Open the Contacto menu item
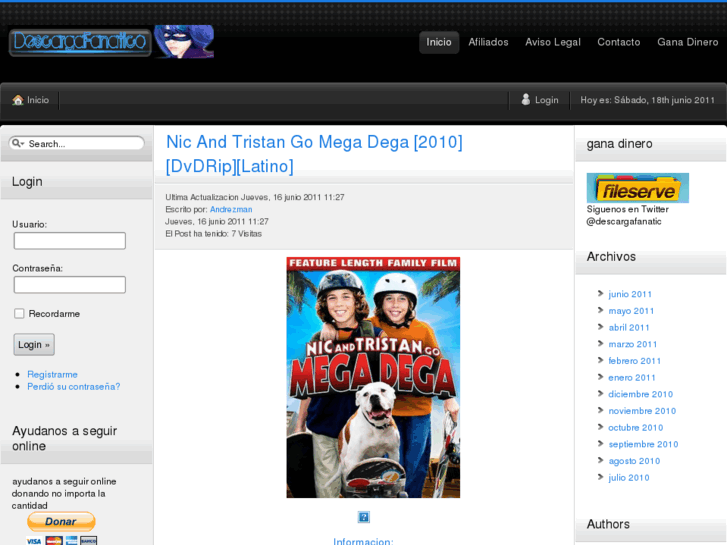Viewport: 727px width, 545px height. click(619, 42)
